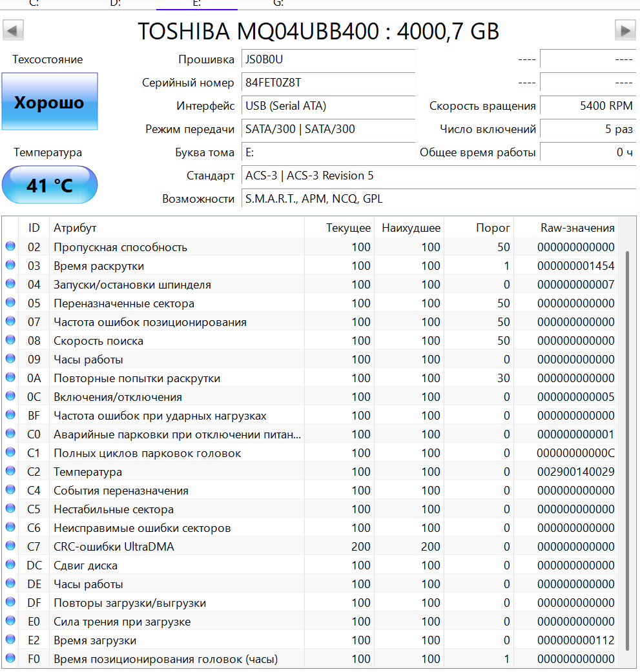This screenshot has height=672, width=640.
Task: Open the G: drive tab
Action: (x=278, y=3)
